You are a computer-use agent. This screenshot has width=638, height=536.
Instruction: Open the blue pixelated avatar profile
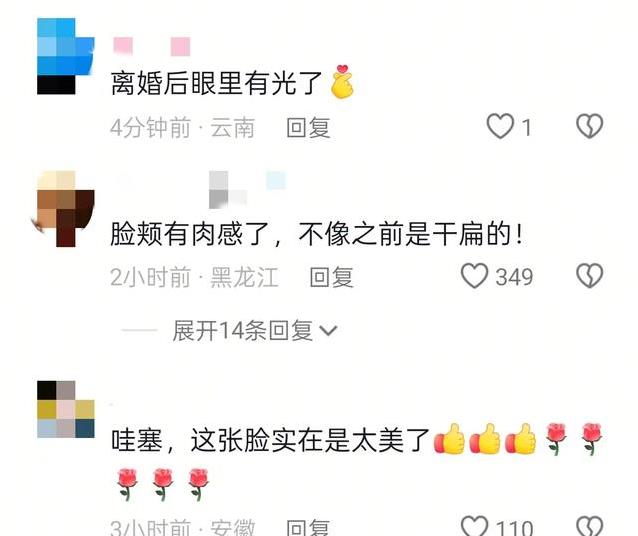click(x=65, y=56)
